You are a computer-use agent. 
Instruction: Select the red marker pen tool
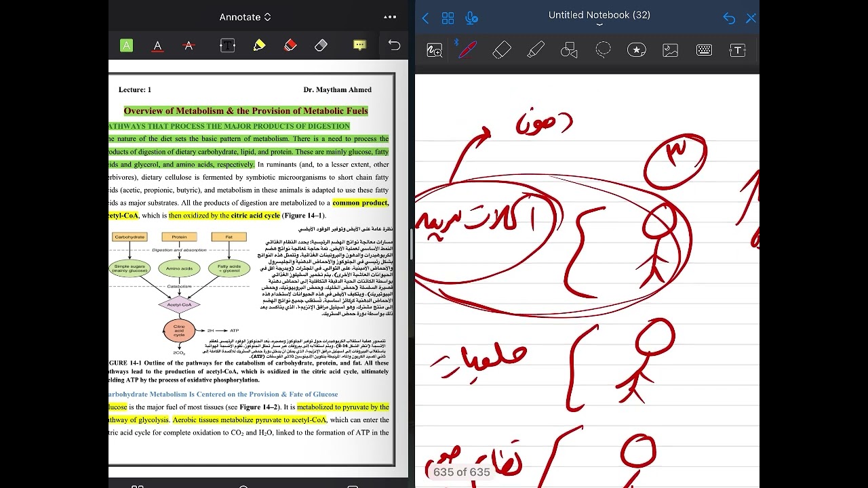click(x=290, y=45)
